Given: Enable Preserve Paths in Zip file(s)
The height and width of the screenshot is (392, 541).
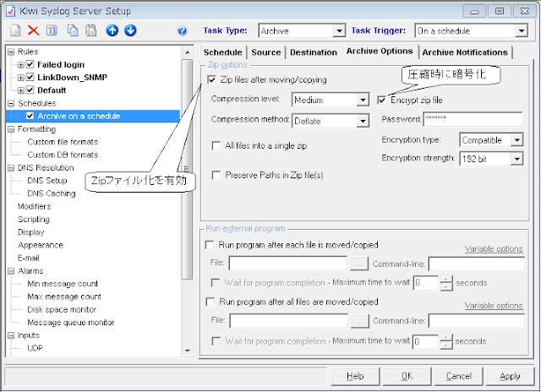Looking at the screenshot, I should 216,176.
